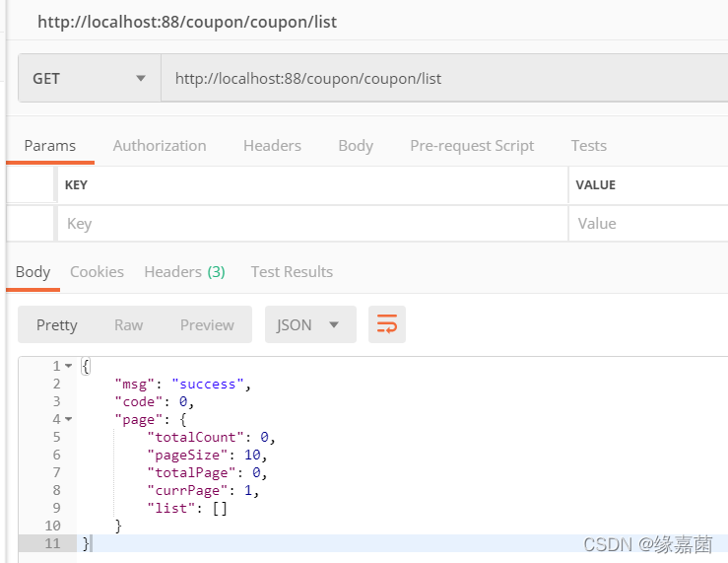Collapse the root object at line 1
This screenshot has width=728, height=563.
click(x=69, y=366)
